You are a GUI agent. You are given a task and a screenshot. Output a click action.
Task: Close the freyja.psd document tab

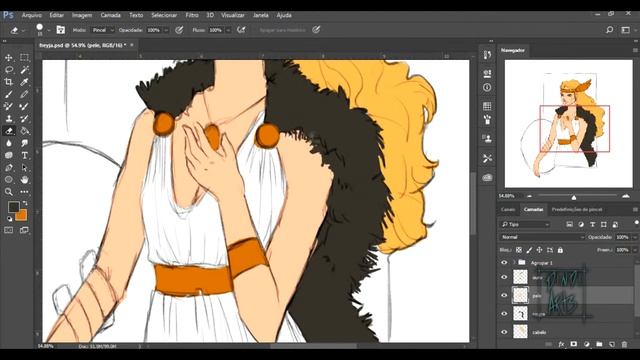coord(132,45)
